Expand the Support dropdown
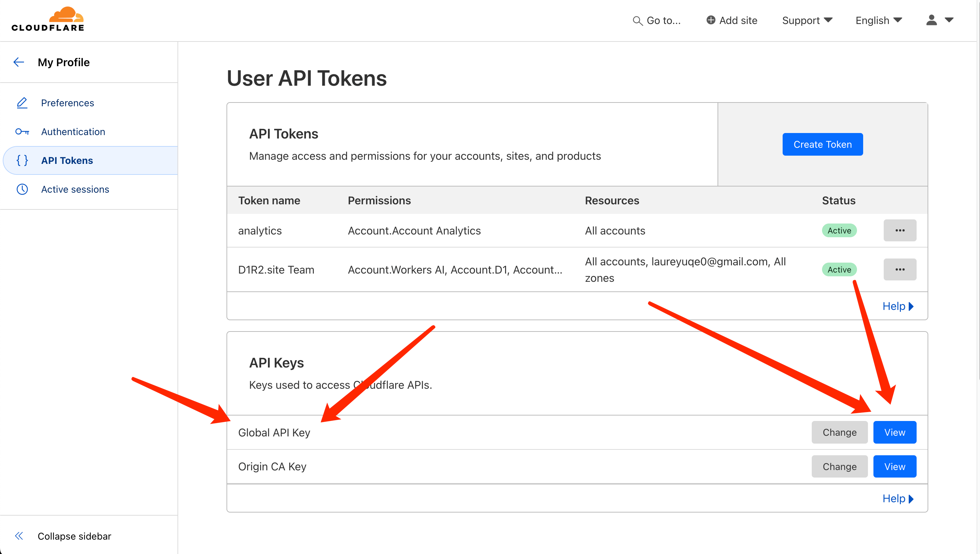The height and width of the screenshot is (554, 980). 807,20
